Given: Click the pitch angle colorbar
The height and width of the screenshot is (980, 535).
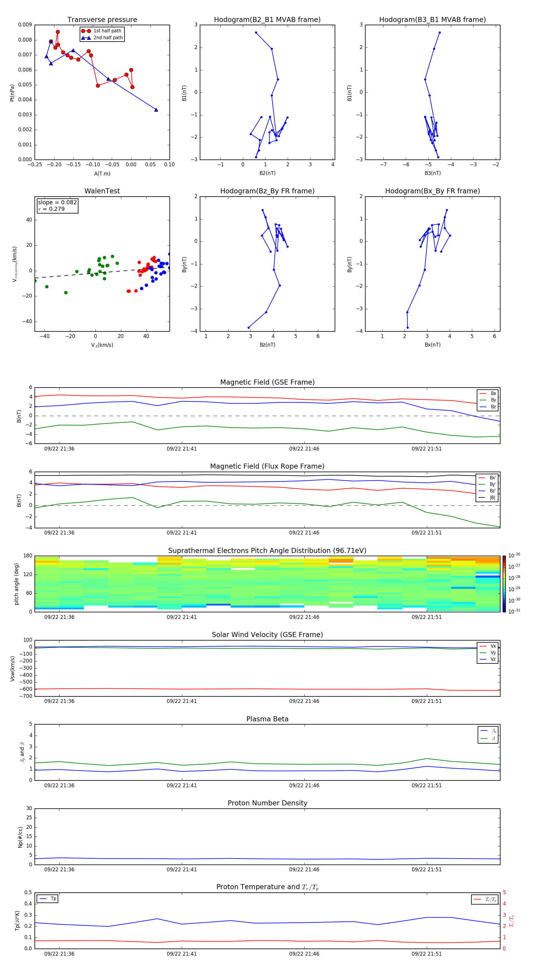Looking at the screenshot, I should point(504,584).
